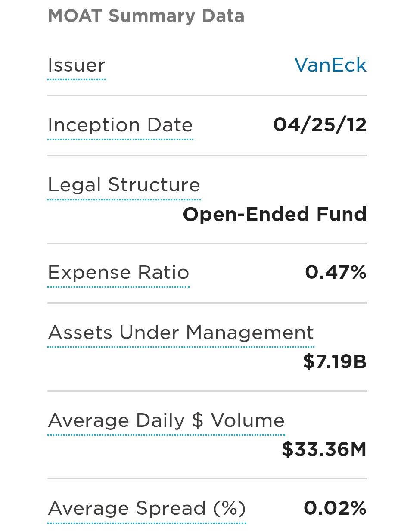Click the word Ratio in Expense Ratio
Image resolution: width=398 pixels, height=532 pixels.
(164, 273)
